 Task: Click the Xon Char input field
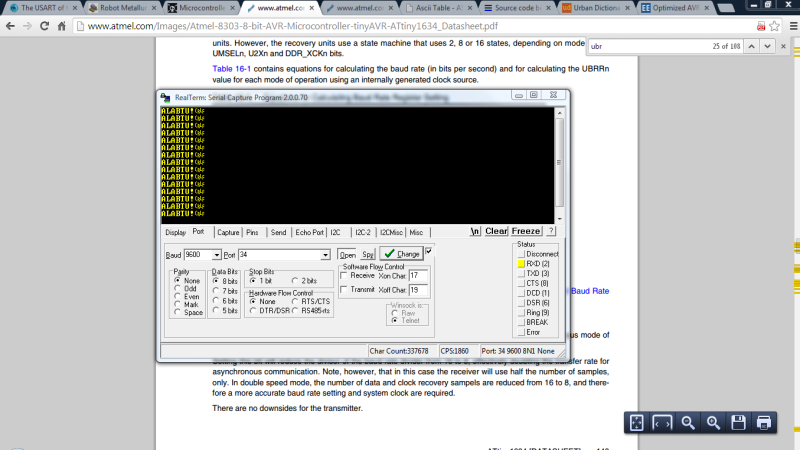pyautogui.click(x=418, y=275)
